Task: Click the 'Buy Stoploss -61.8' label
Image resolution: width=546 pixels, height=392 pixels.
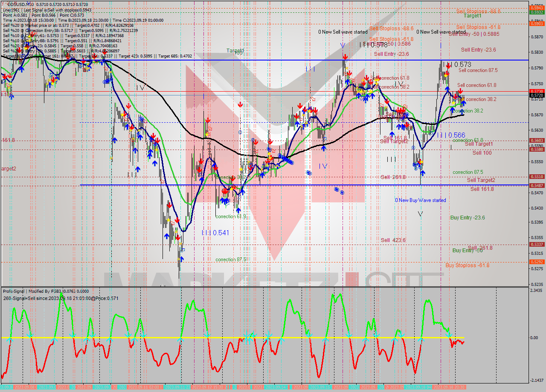Action: click(x=467, y=265)
